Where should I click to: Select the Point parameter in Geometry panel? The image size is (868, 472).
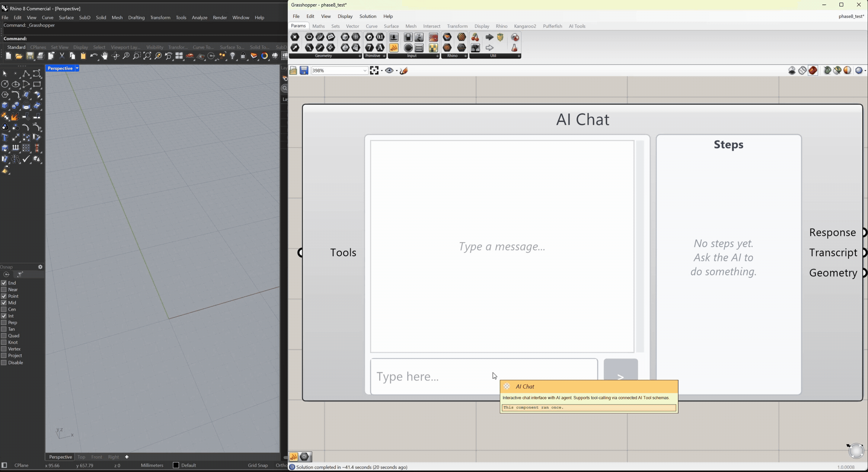[x=295, y=37]
